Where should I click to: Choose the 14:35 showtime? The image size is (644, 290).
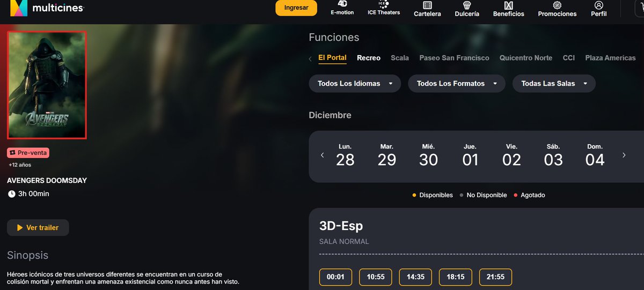click(x=415, y=277)
